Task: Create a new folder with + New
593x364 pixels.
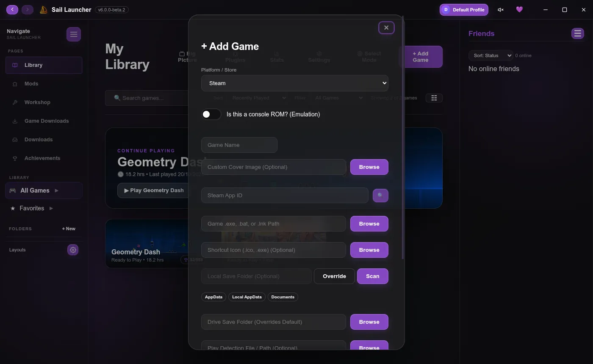Action: (x=69, y=229)
